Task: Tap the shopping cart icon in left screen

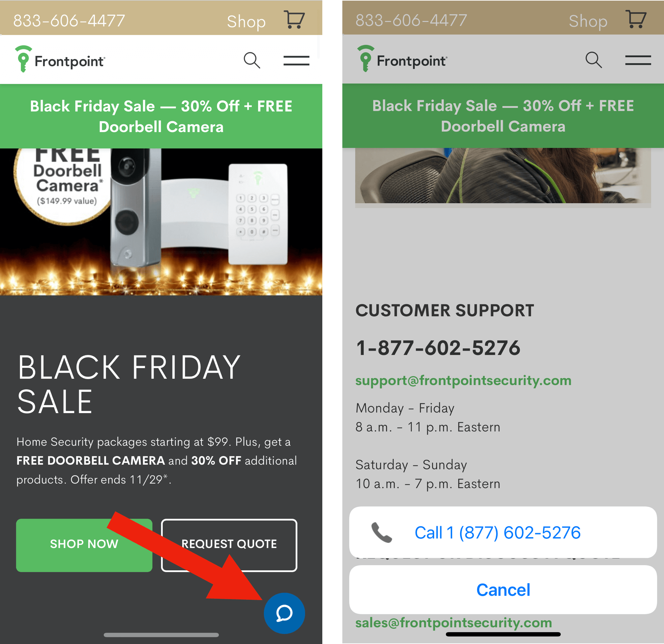Action: pyautogui.click(x=294, y=20)
